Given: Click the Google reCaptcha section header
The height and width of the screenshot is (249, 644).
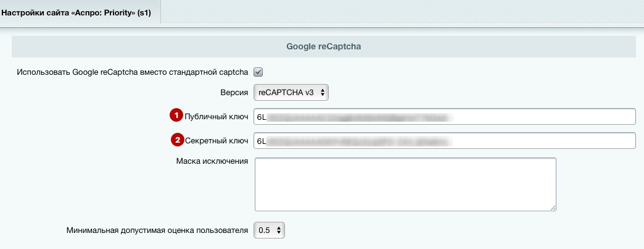Looking at the screenshot, I should pyautogui.click(x=324, y=46).
